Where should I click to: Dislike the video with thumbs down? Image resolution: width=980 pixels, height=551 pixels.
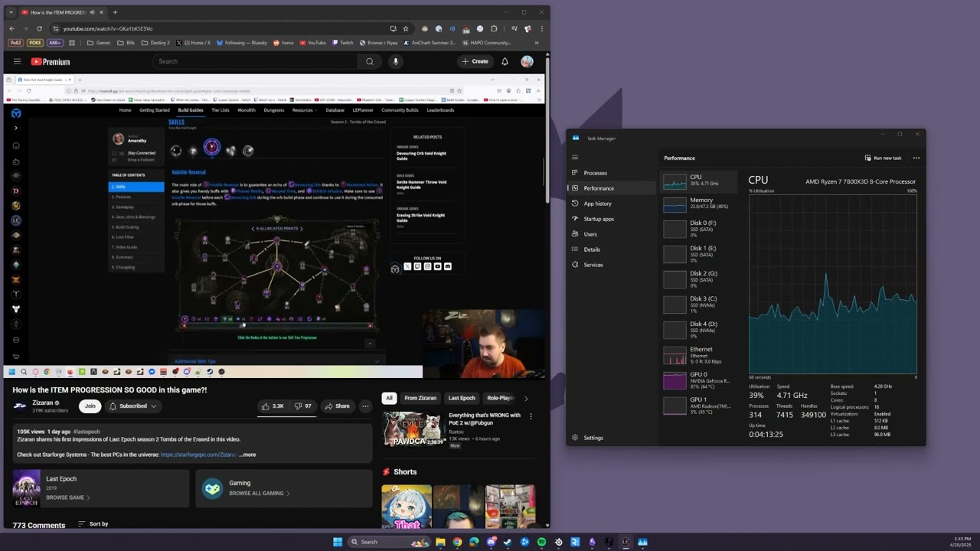pyautogui.click(x=303, y=406)
